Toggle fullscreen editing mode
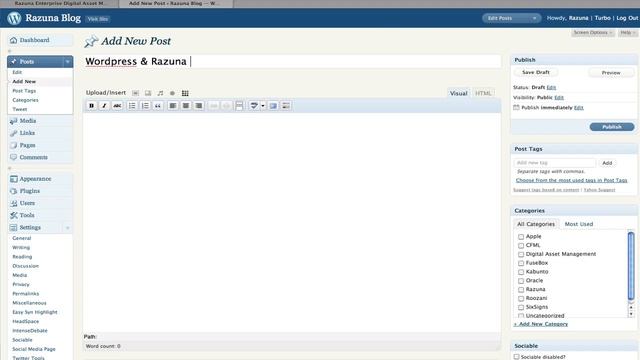This screenshot has height=360, width=640. click(x=273, y=106)
